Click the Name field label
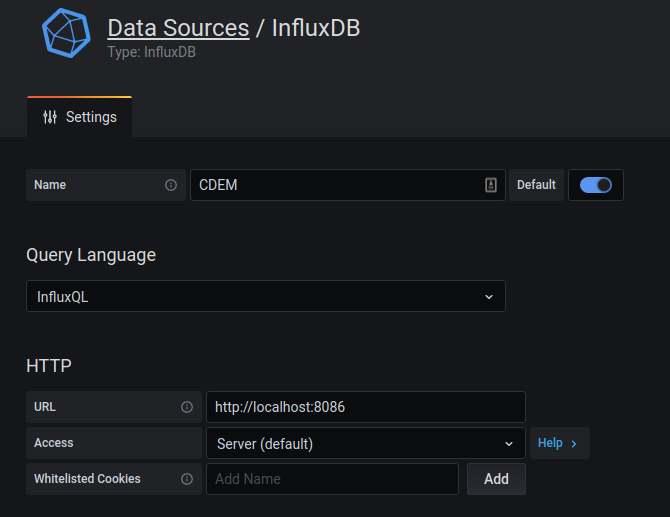Image resolution: width=670 pixels, height=517 pixels. (50, 185)
